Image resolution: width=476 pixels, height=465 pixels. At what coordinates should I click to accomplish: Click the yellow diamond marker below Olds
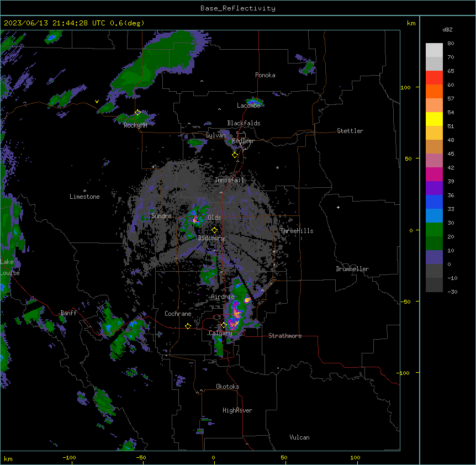[214, 230]
